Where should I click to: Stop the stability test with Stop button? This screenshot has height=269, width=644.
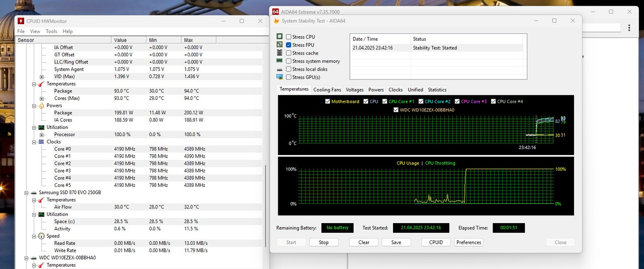[x=324, y=242]
